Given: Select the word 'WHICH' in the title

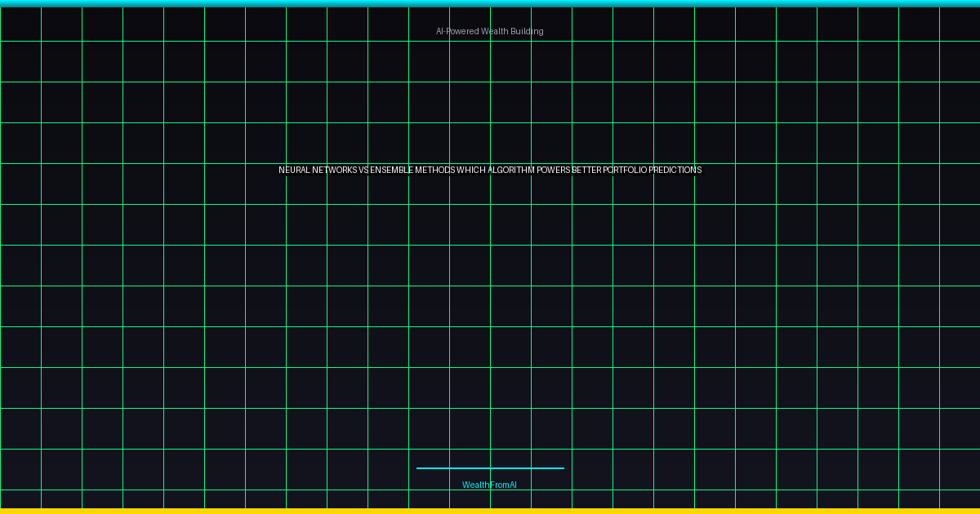Looking at the screenshot, I should [x=470, y=171].
